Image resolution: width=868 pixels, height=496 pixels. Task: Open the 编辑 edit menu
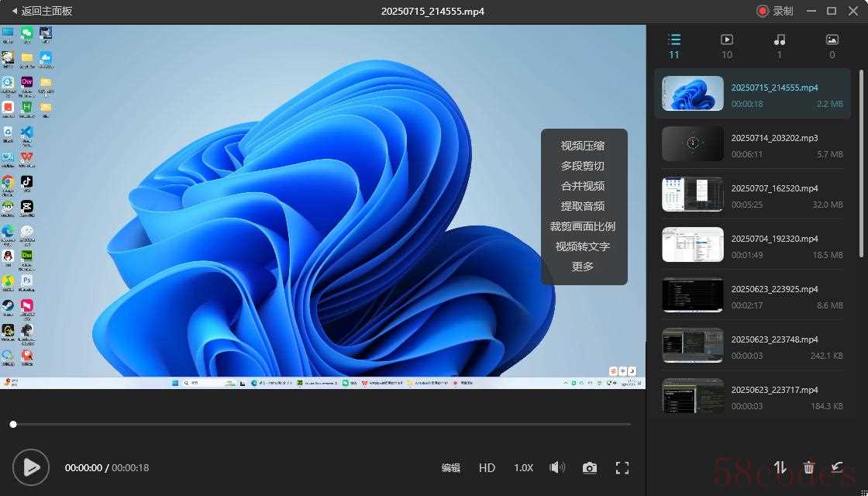450,468
